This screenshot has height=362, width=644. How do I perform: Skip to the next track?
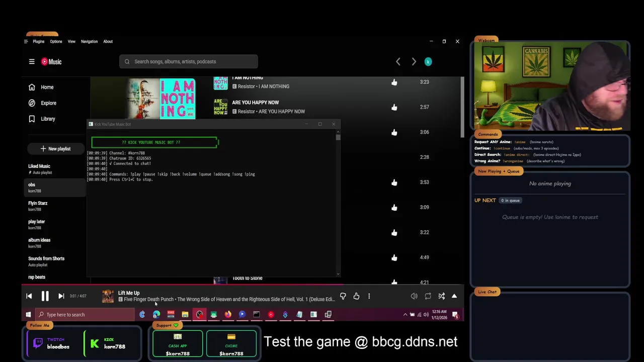pos(61,296)
